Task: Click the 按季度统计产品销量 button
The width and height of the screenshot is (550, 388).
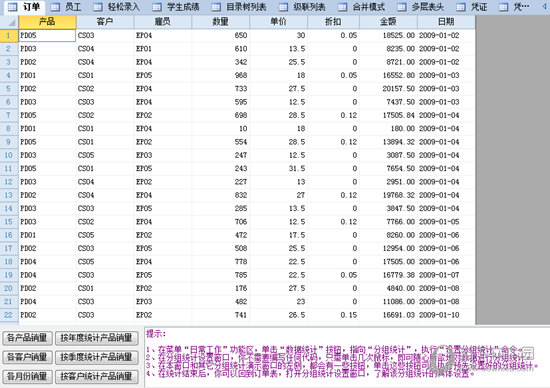Action: point(96,357)
